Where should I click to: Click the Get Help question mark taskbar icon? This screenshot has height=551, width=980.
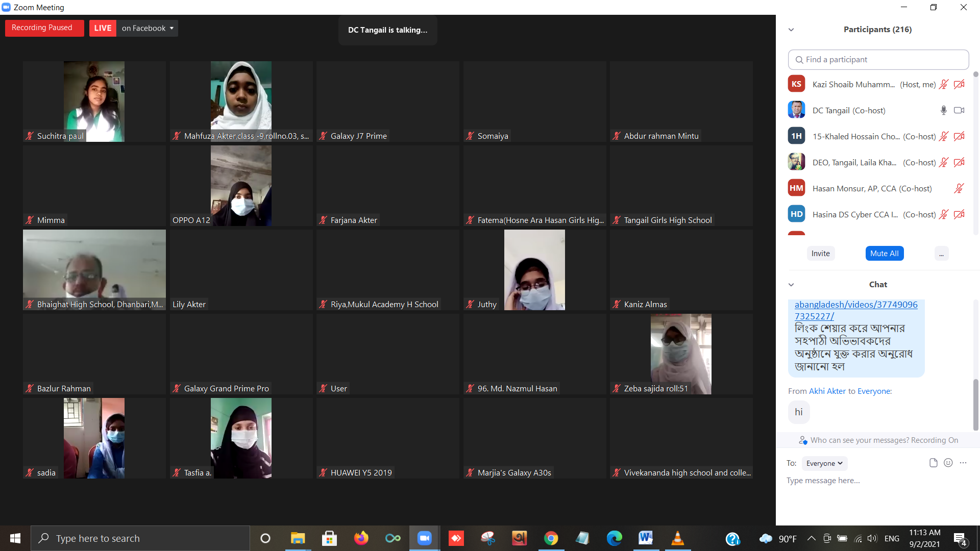[x=732, y=538]
